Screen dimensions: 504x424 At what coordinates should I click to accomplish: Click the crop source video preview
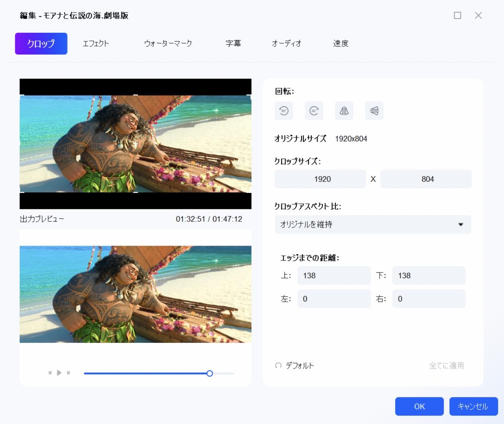[x=135, y=144]
